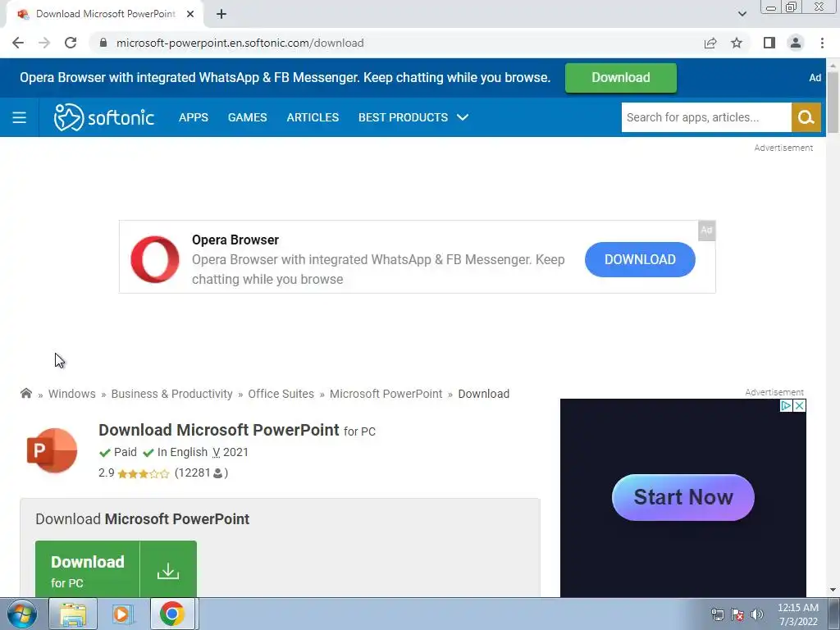Click the taskbar clock
The height and width of the screenshot is (630, 840).
[797, 614]
